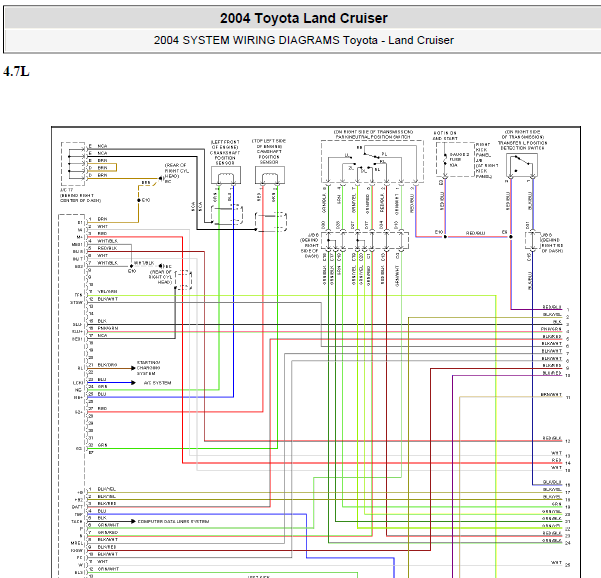
Task: Click the RED/BLK 12 wire label, right edge
Action: 552,438
